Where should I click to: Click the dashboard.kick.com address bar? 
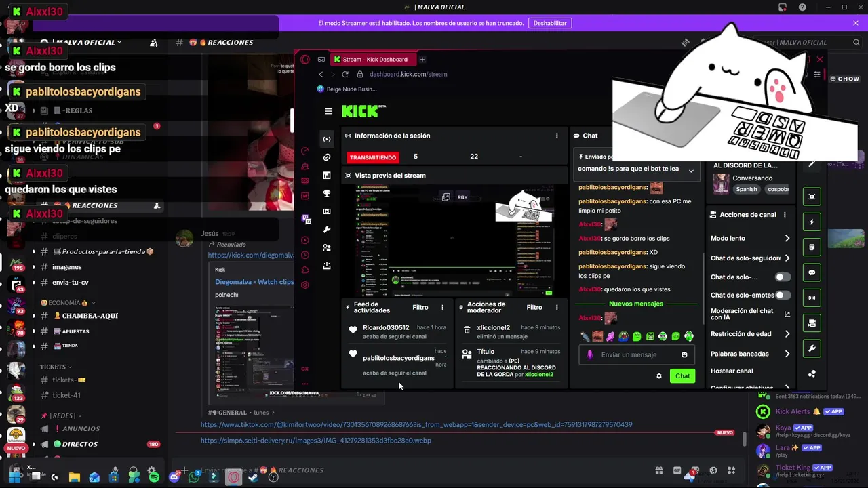tap(408, 74)
